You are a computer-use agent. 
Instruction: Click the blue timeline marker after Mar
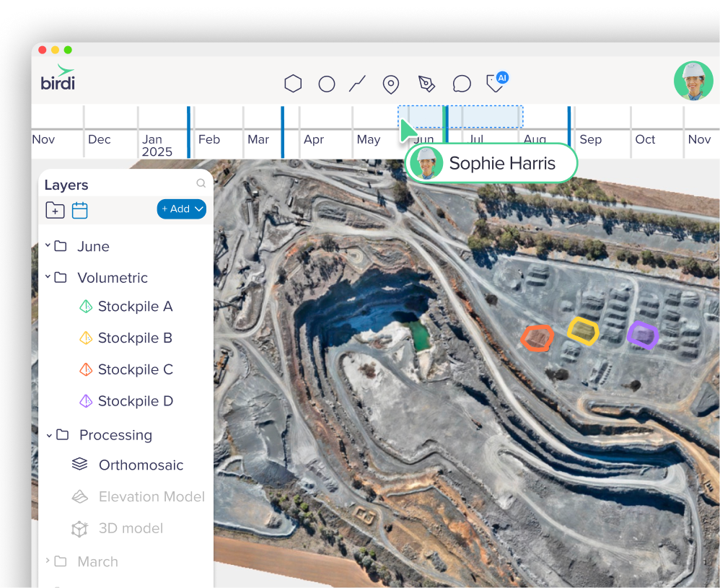pos(282,132)
